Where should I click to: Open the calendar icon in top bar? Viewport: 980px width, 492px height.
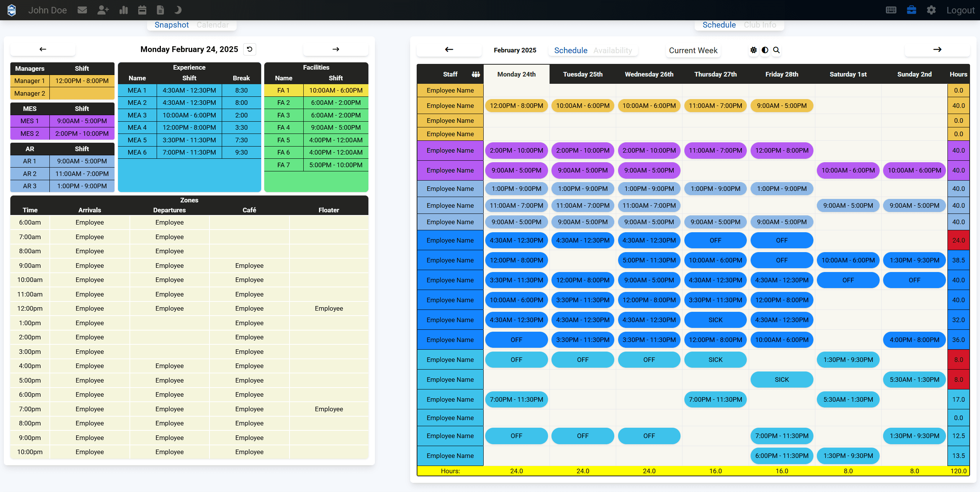[142, 10]
